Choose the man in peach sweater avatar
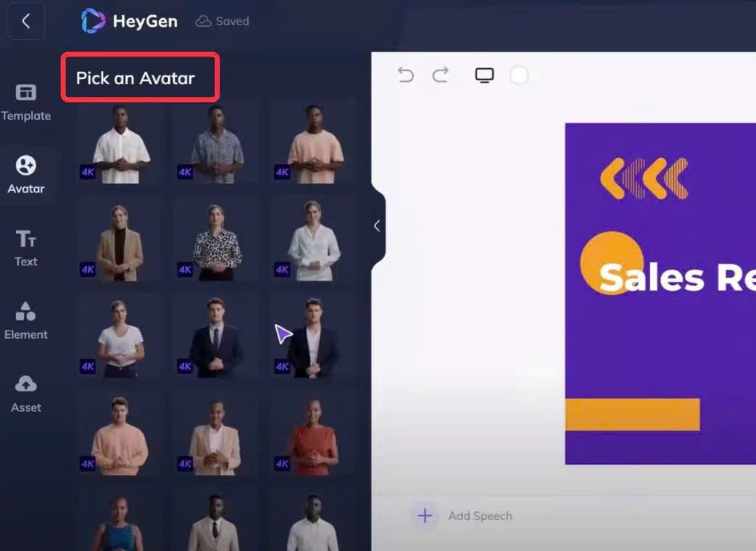Screen dimensions: 756x551 click(x=120, y=435)
